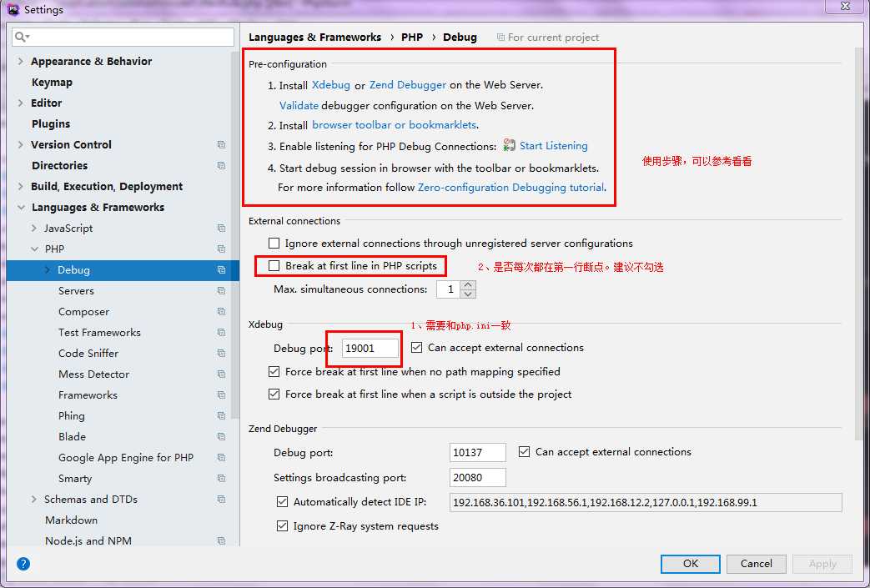Toggle Force break when script is outside project
870x588 pixels.
274,395
